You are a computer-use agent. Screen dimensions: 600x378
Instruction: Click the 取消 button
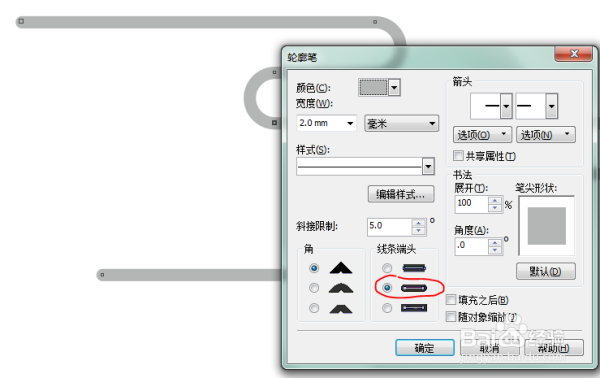pyautogui.click(x=489, y=348)
